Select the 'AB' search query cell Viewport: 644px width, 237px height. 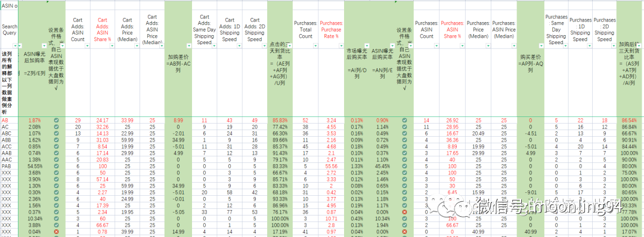[x=10, y=121]
